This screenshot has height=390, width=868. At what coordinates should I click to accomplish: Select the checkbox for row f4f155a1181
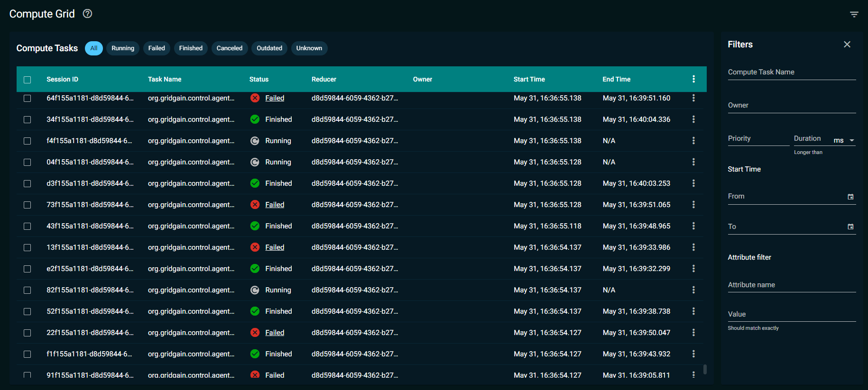[x=28, y=141]
